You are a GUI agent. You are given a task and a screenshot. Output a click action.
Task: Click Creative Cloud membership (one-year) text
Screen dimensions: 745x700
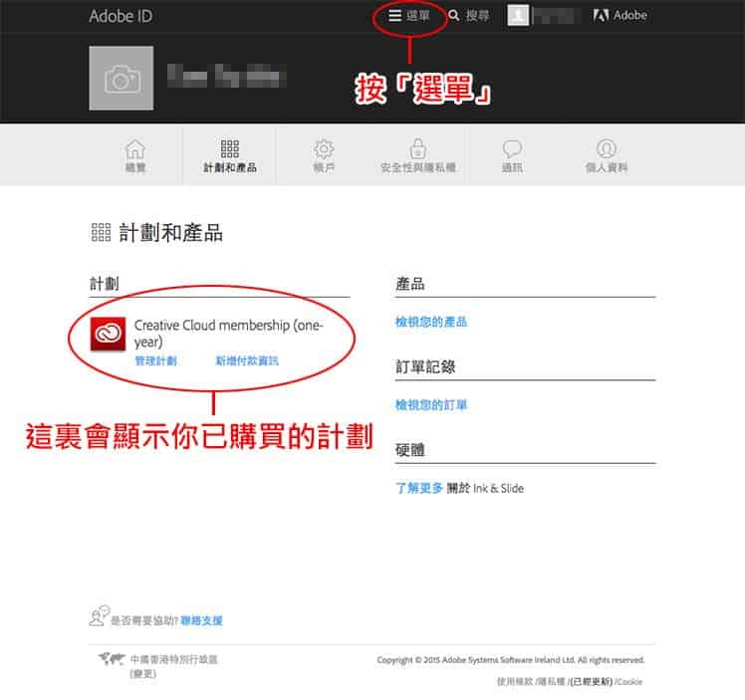coord(228,334)
